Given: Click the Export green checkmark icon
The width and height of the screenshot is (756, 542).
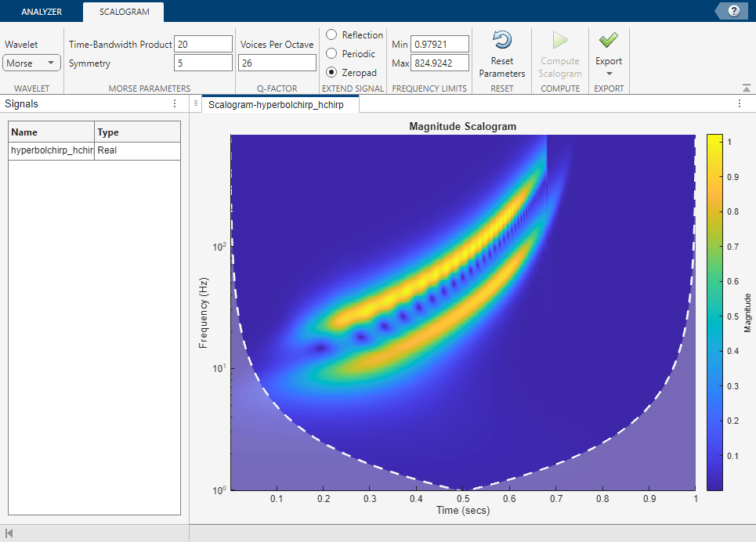Looking at the screenshot, I should coord(609,40).
